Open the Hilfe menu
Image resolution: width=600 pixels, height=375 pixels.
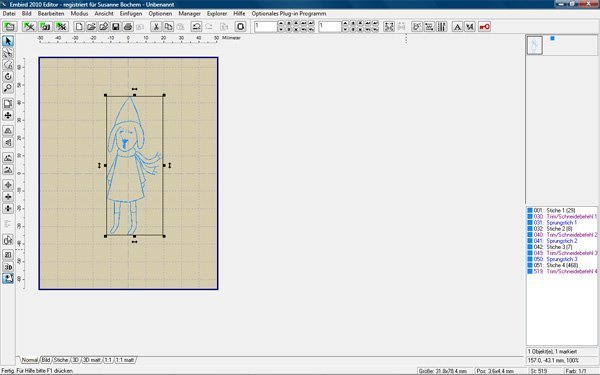click(x=239, y=13)
